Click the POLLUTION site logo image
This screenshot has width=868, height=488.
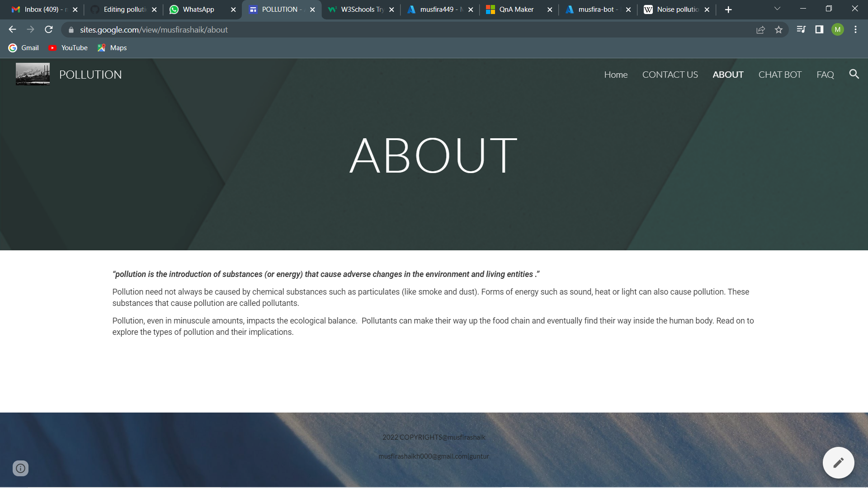pyautogui.click(x=33, y=74)
